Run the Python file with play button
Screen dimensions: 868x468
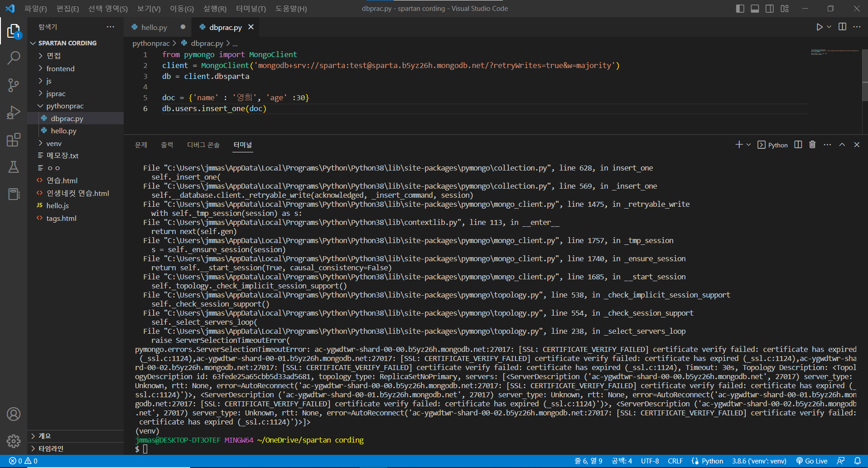tap(819, 27)
